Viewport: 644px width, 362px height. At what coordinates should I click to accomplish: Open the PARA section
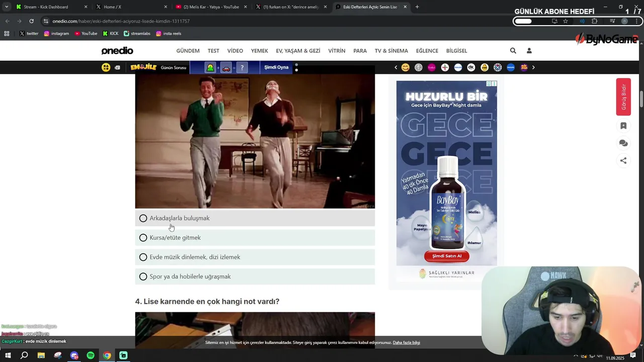pos(360,51)
